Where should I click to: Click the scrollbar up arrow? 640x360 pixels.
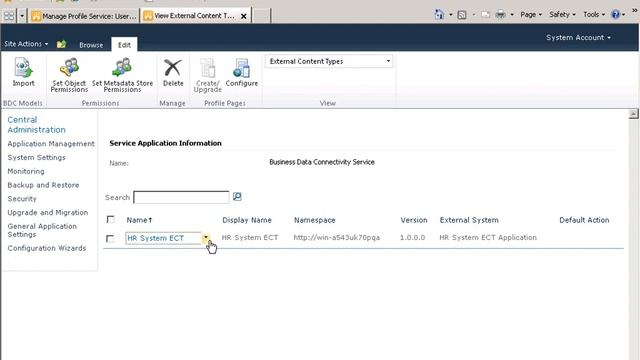(x=633, y=114)
